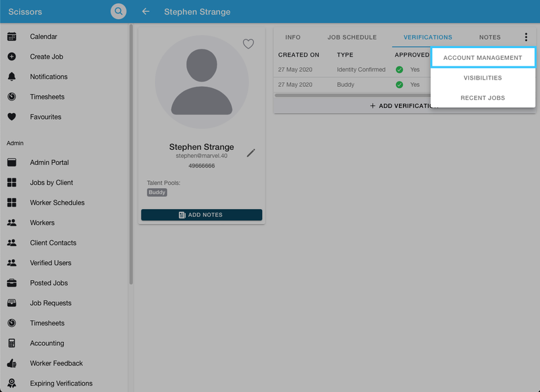Click the 27 May 2020 date in the Buddy row

point(295,85)
